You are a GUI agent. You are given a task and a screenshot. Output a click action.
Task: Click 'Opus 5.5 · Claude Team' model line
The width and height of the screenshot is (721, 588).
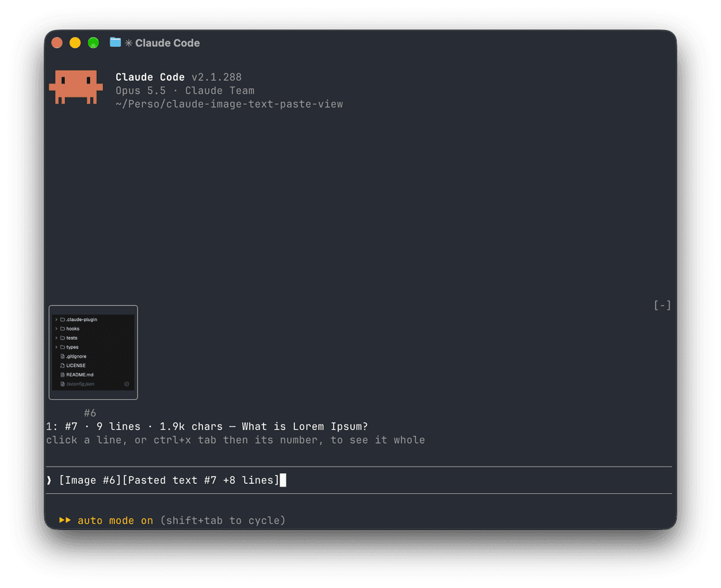pos(185,91)
